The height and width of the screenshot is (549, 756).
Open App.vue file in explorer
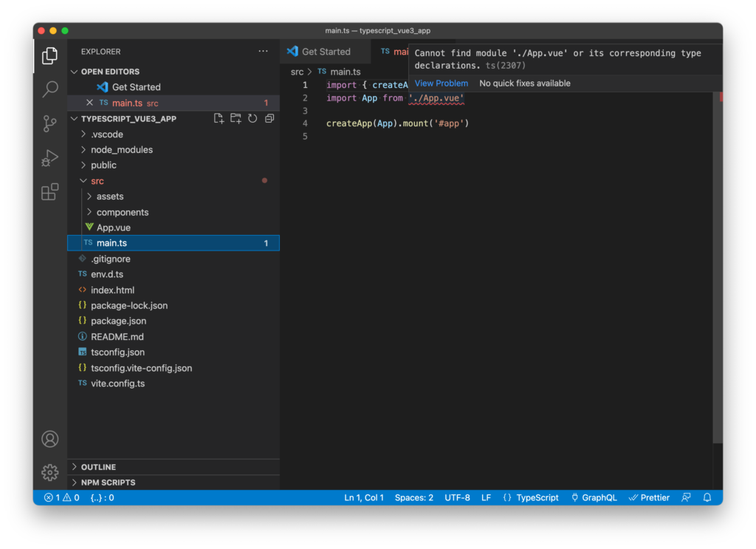[113, 228]
